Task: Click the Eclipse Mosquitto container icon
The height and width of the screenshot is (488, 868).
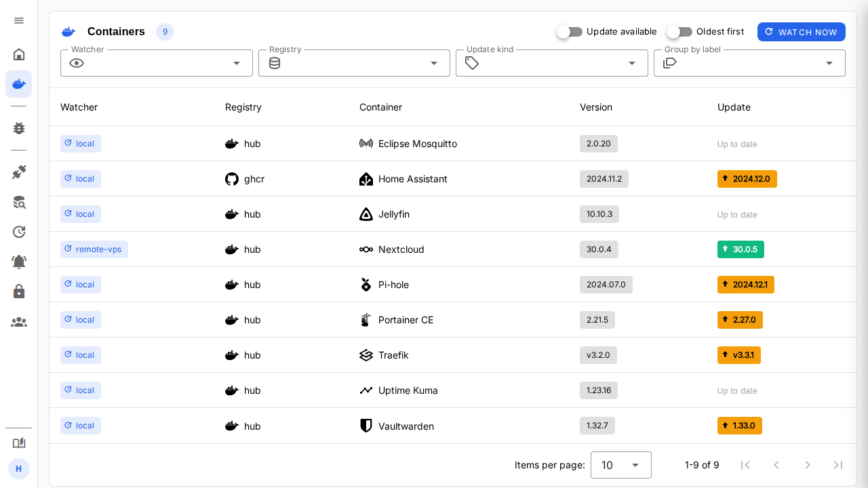Action: tap(366, 144)
